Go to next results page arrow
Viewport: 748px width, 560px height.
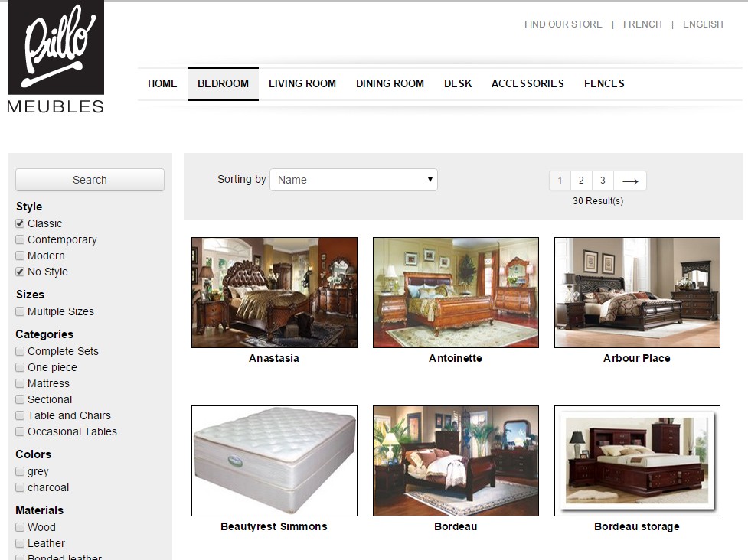click(x=630, y=181)
